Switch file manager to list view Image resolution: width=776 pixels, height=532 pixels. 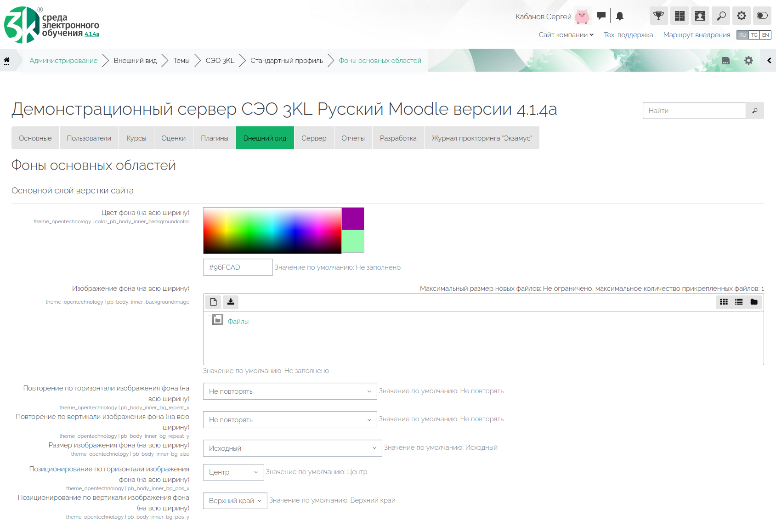click(739, 302)
